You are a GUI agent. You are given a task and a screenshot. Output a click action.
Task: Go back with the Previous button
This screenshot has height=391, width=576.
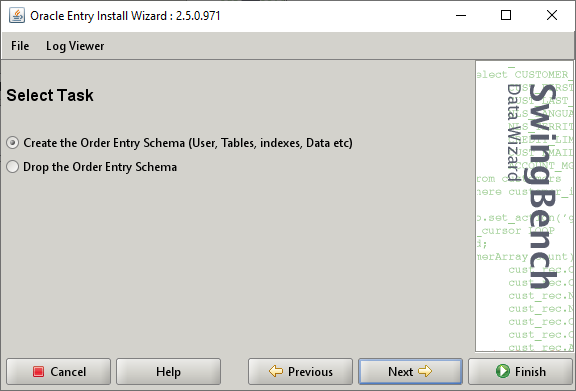[300, 372]
